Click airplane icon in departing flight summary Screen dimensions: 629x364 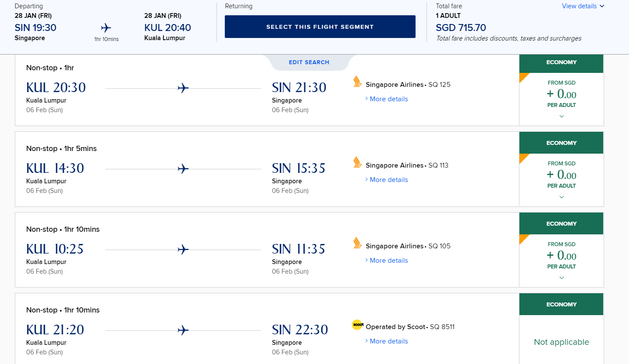(x=106, y=28)
